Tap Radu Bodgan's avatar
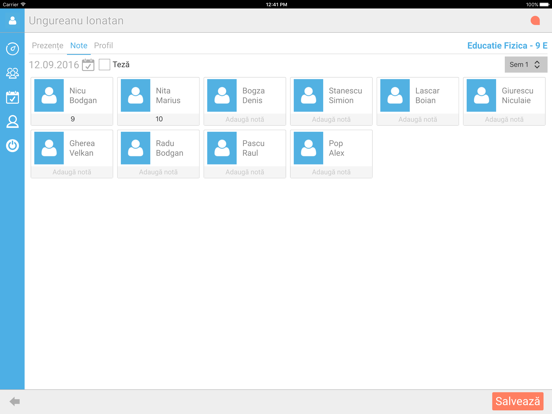Screen dimensions: 552x414 point(136,148)
